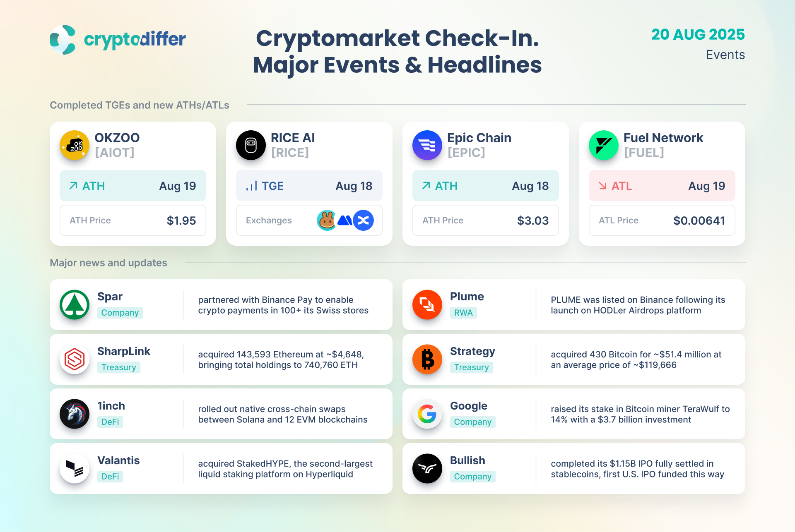Click the Bullish black logo
The image size is (795, 532).
pos(427,468)
